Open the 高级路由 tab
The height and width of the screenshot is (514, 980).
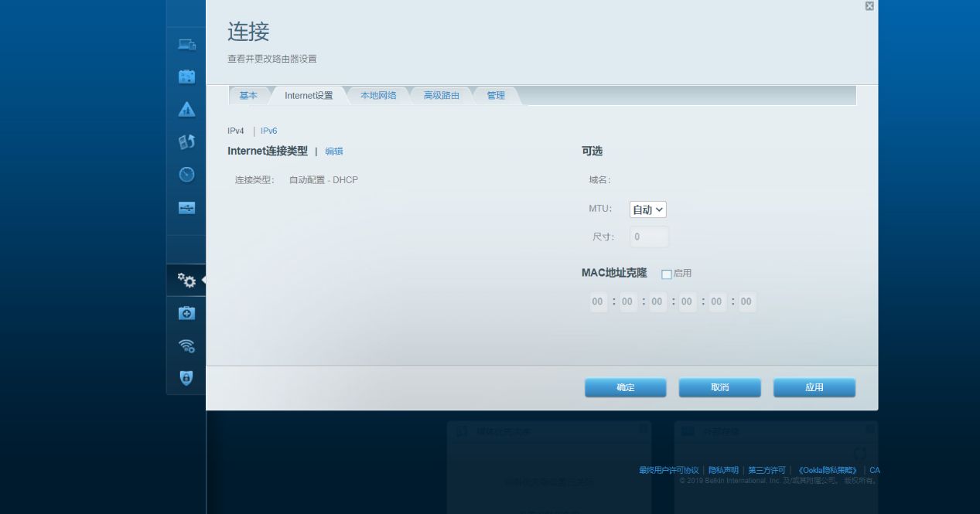[x=441, y=95]
